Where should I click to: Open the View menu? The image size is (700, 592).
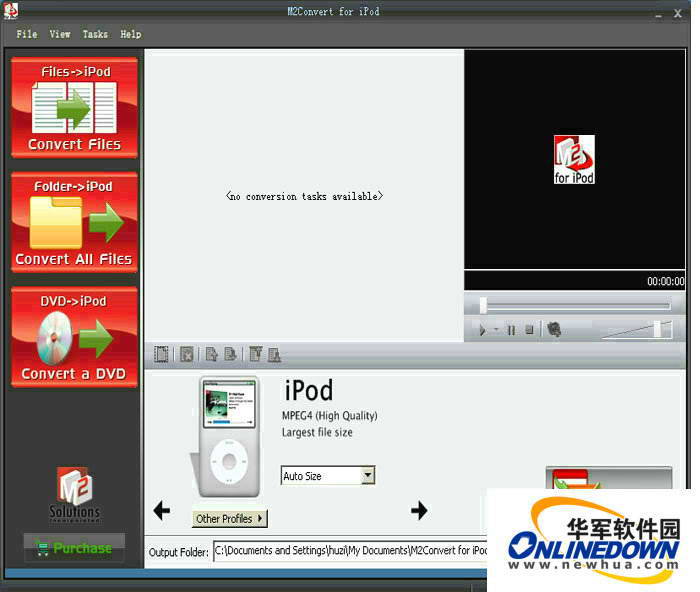60,34
